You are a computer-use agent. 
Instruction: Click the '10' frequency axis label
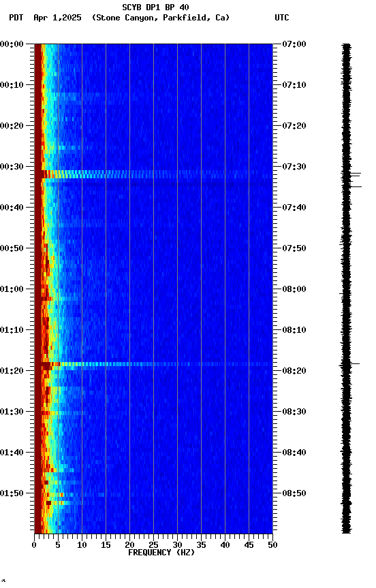[x=82, y=545]
